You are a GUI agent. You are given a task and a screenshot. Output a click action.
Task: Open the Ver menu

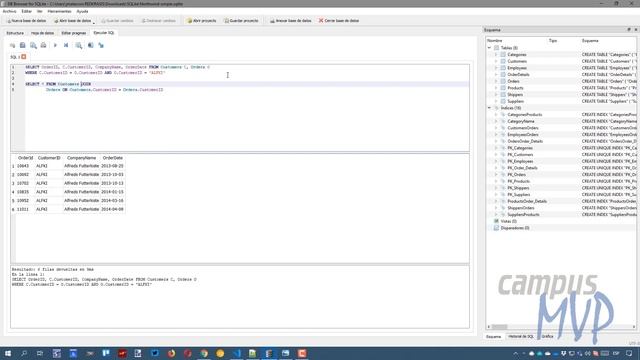pos(40,11)
